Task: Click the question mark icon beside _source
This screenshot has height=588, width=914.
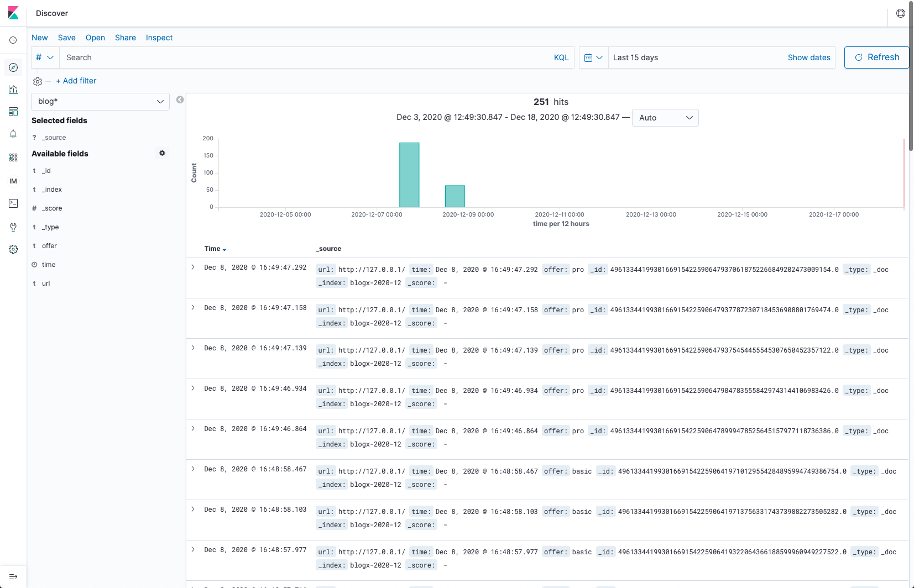Action: pyautogui.click(x=34, y=138)
